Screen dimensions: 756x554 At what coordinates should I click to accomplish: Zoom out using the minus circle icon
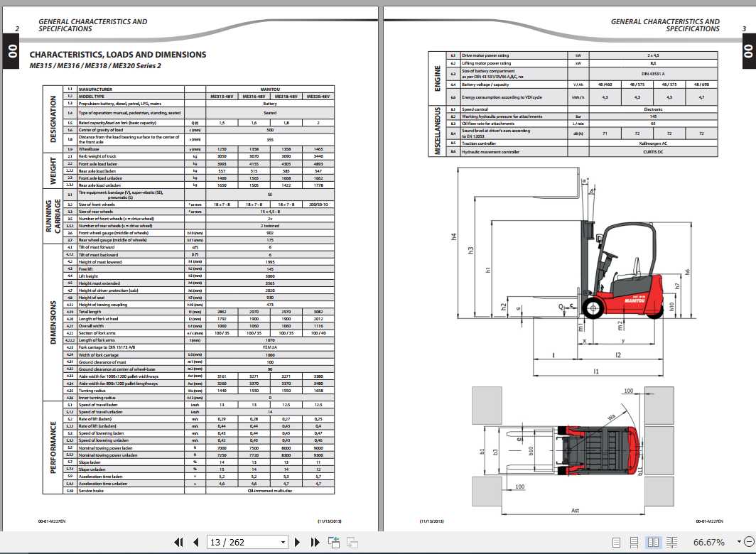(750, 542)
